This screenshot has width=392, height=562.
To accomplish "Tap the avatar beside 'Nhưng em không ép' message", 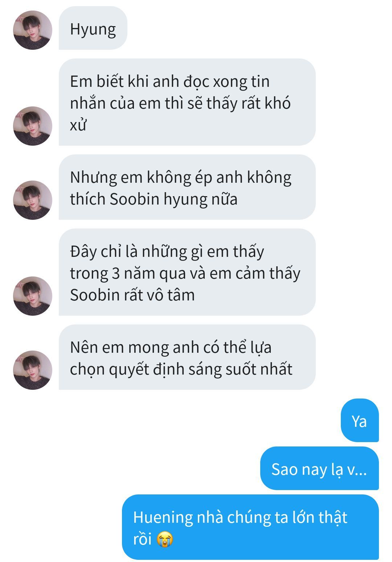I will tap(33, 200).
